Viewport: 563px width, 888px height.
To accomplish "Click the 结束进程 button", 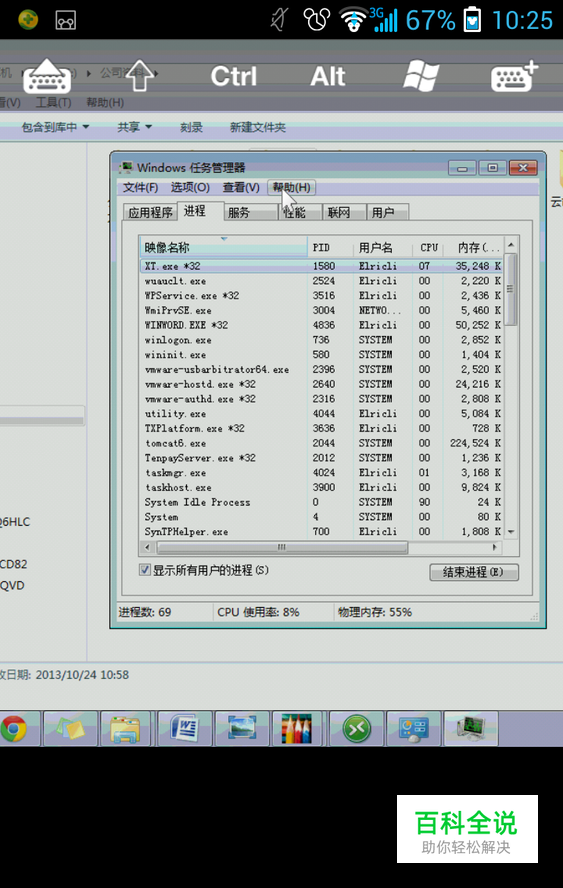I will click(474, 572).
